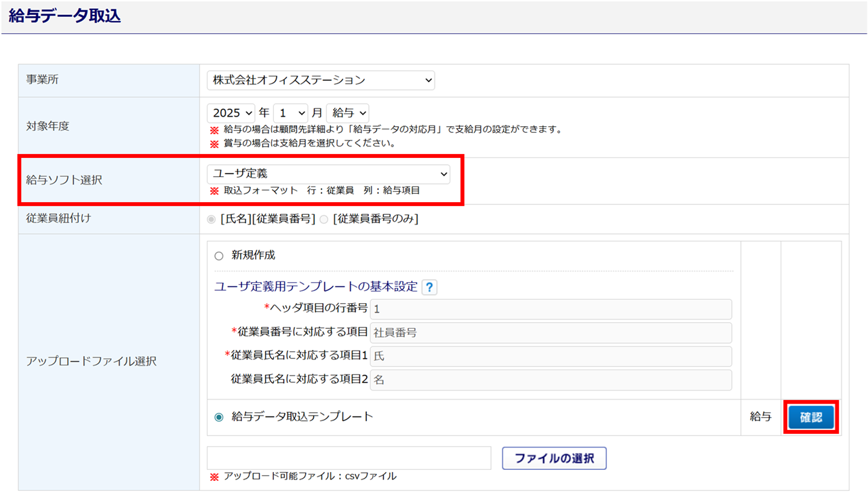Click the ヘッダ項目の行番号 input field
The width and height of the screenshot is (868, 495).
(551, 309)
